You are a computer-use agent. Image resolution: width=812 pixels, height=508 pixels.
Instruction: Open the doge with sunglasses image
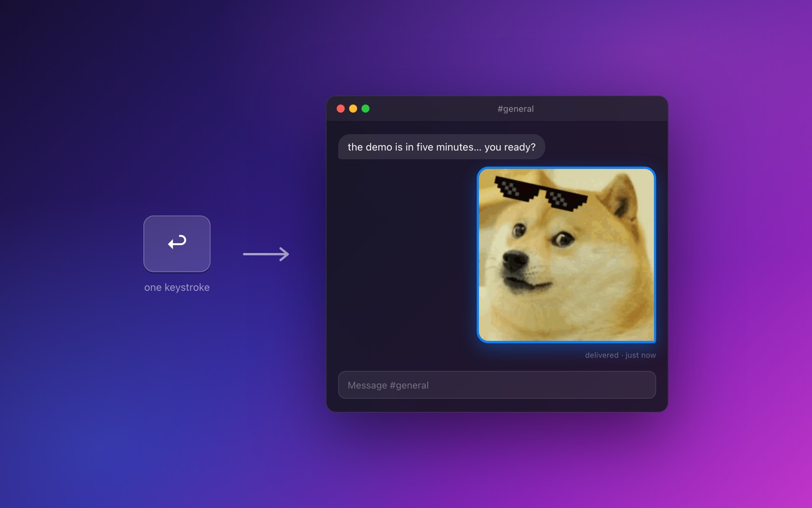point(566,255)
